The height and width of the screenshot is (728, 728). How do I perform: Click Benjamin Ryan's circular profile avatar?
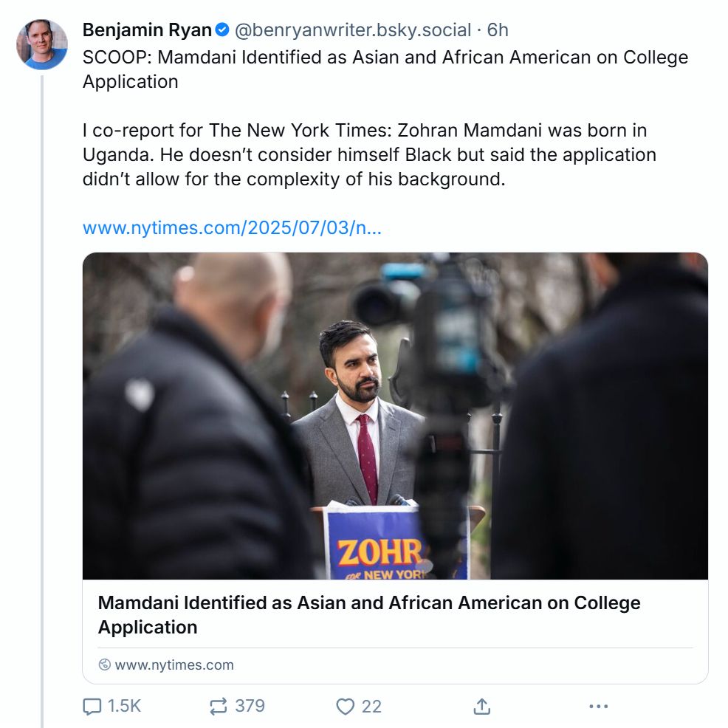point(43,43)
